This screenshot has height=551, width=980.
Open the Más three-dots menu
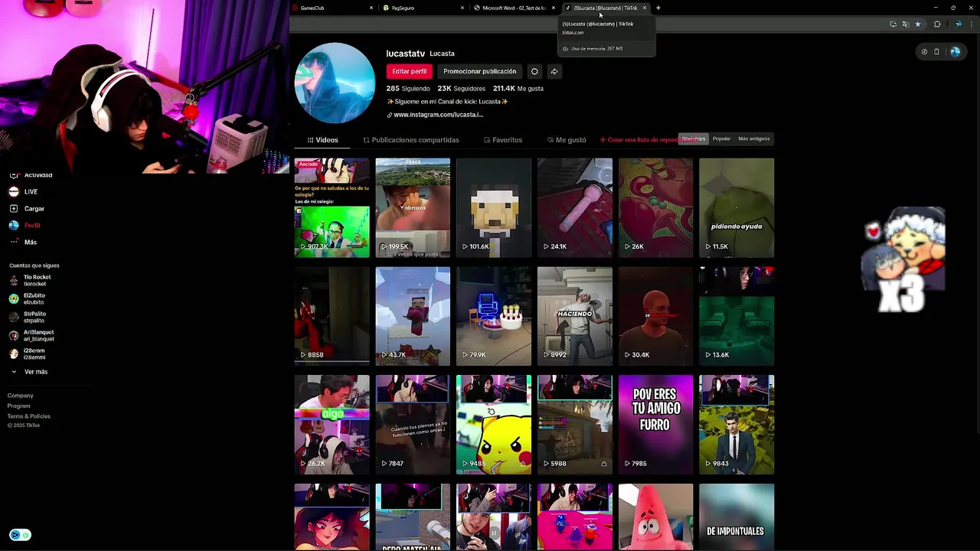14,242
